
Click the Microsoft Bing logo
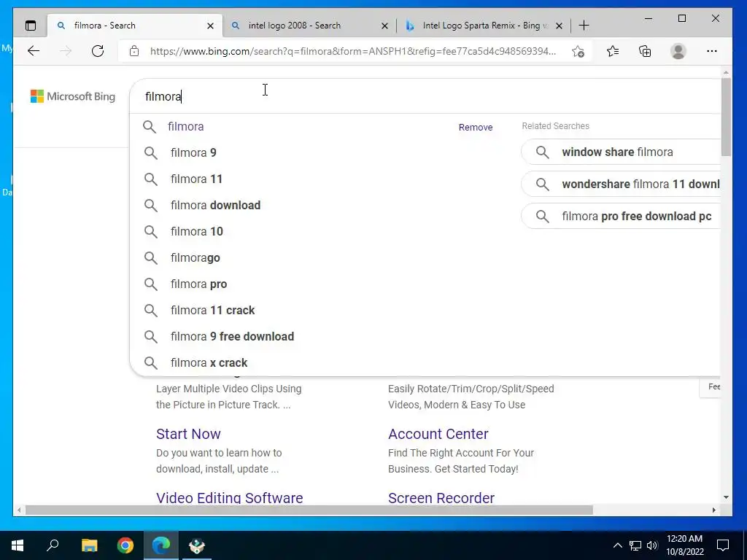pyautogui.click(x=73, y=96)
